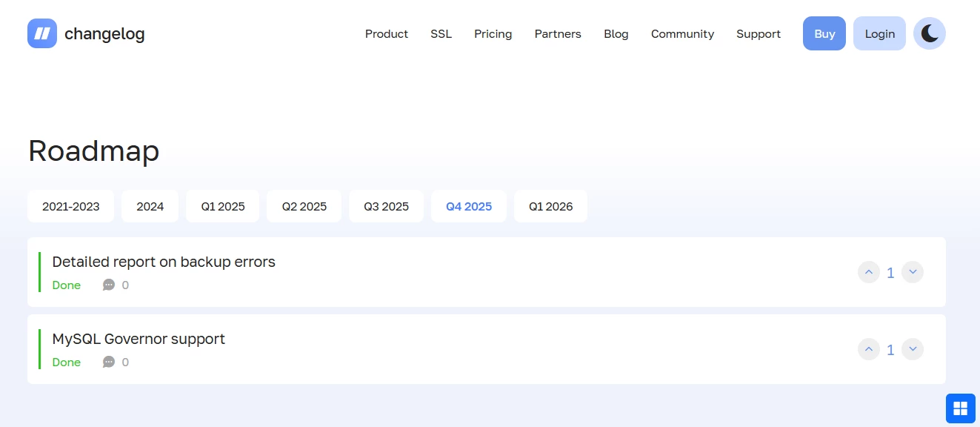Image resolution: width=980 pixels, height=427 pixels.
Task: Select the Q2 2025 filter
Action: (304, 206)
